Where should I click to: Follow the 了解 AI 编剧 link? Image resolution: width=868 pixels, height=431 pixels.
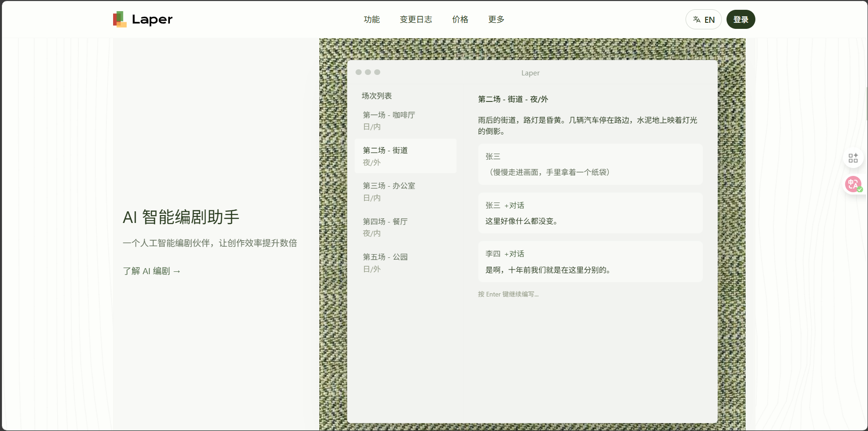coord(152,271)
